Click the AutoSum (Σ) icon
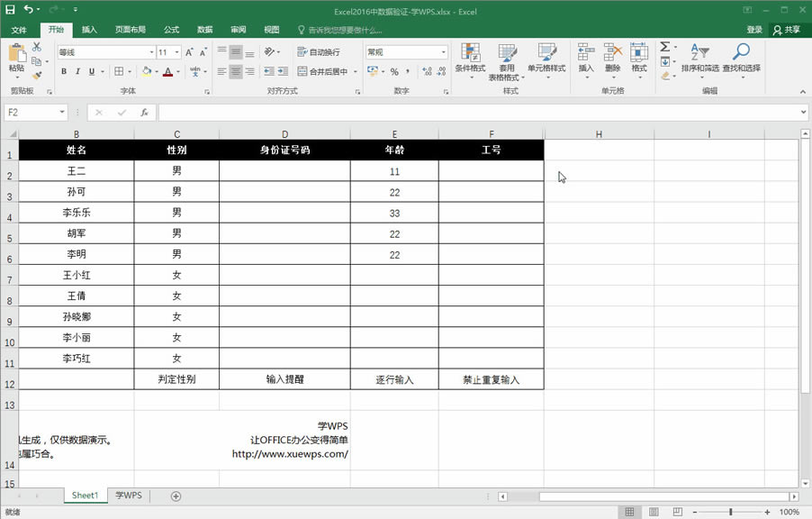This screenshot has height=519, width=812. point(663,47)
